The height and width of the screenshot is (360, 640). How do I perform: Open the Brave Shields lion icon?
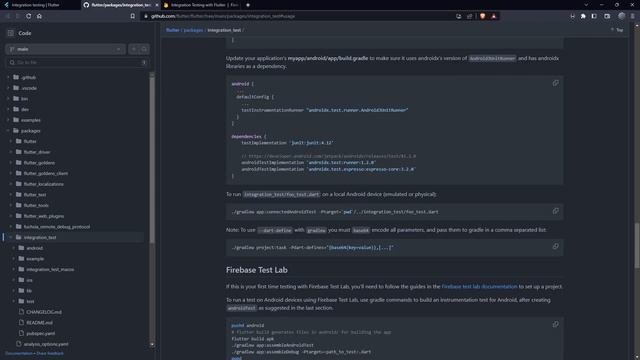pos(482,16)
